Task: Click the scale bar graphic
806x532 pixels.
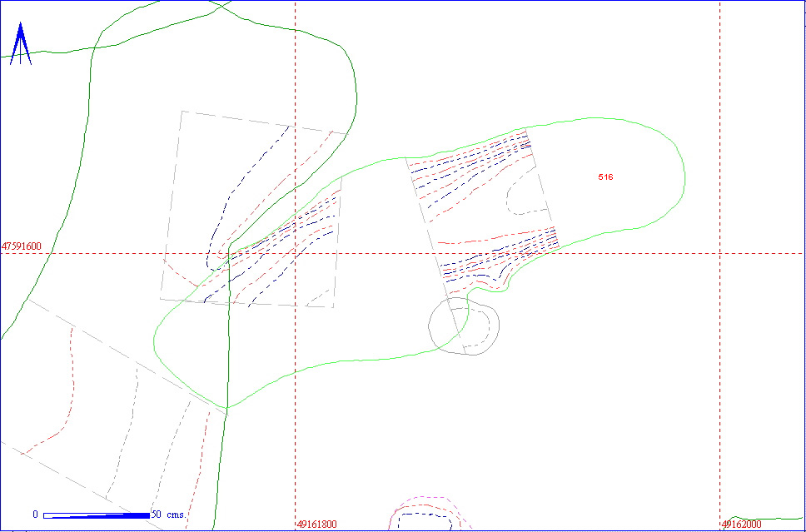Action: [97, 515]
